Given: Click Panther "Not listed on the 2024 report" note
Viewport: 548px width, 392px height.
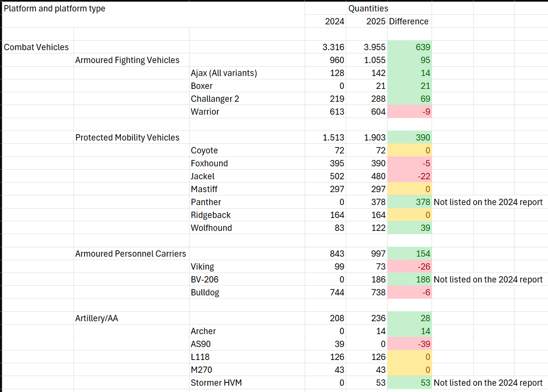Looking at the screenshot, I should click(x=488, y=202).
